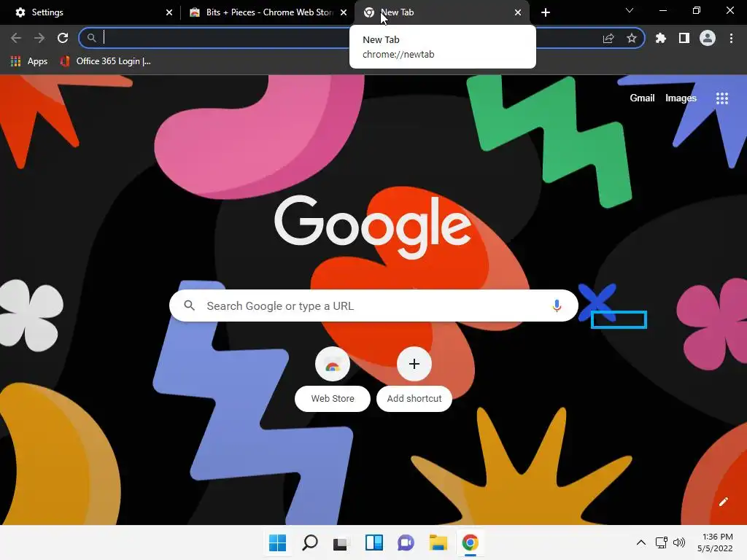Screen dimensions: 747x560
Task: Select the New Tab tab
Action: [x=442, y=12]
